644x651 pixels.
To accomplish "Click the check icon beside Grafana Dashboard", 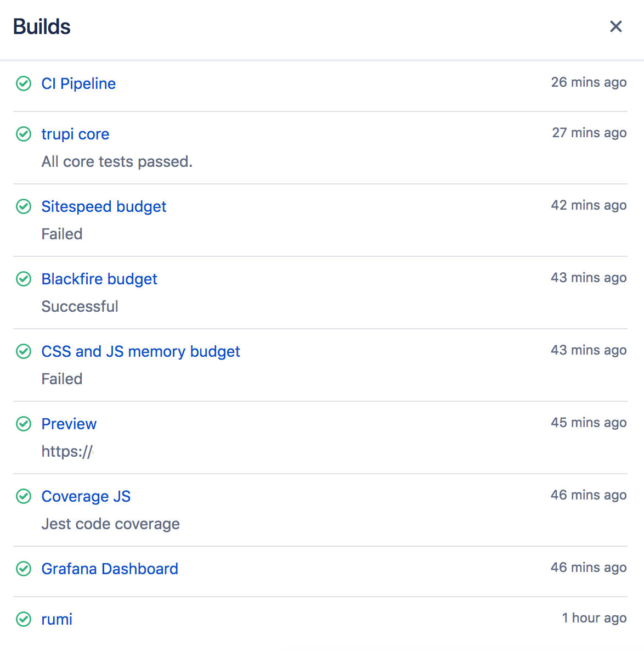I will [x=24, y=569].
